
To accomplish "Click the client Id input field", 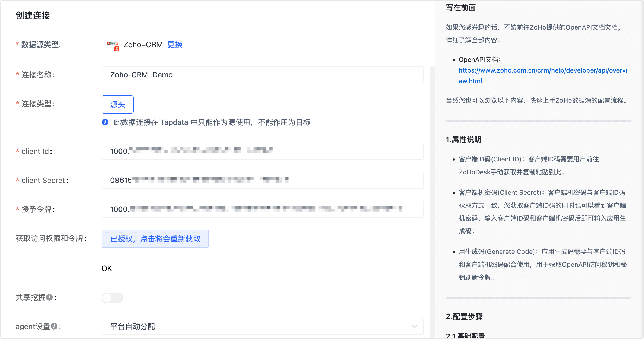I will pos(262,151).
